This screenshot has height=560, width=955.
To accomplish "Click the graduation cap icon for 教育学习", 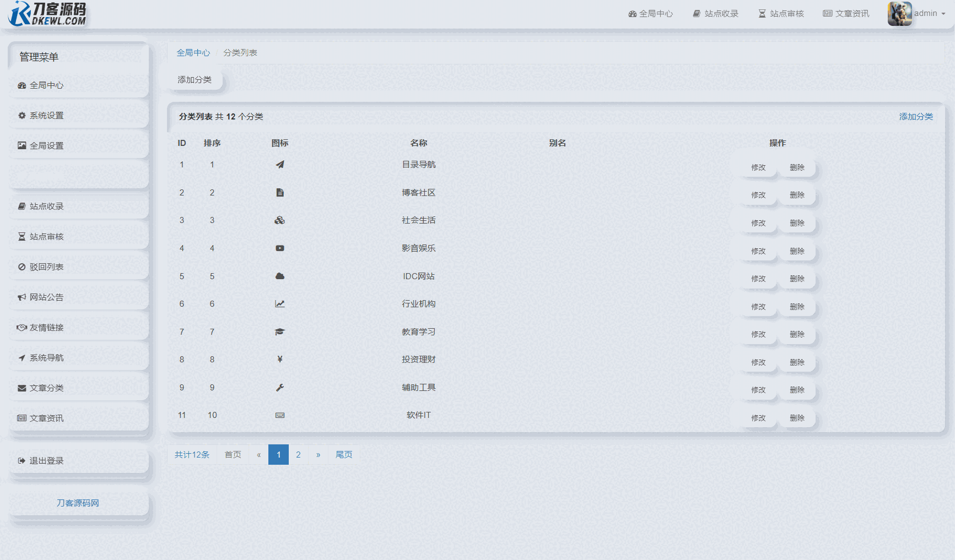I will click(280, 332).
